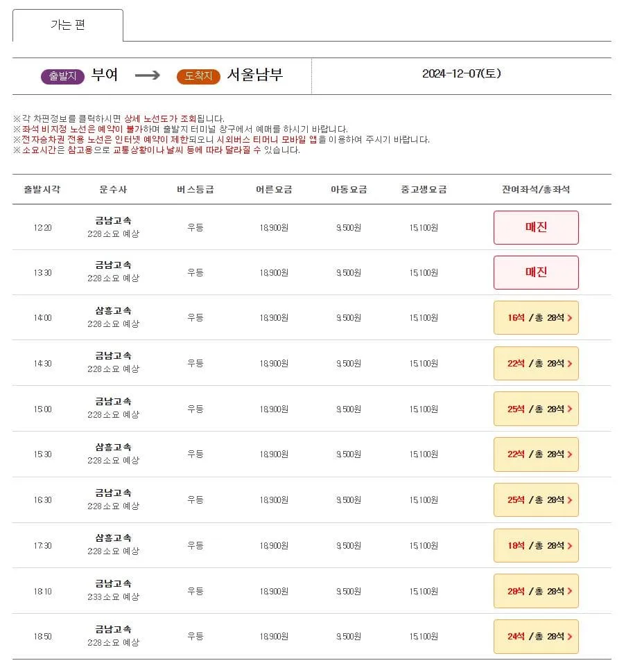Screen dimensions: 626x672
Task: Click the 매진 badge for the 12:20 bus
Action: pos(535,227)
